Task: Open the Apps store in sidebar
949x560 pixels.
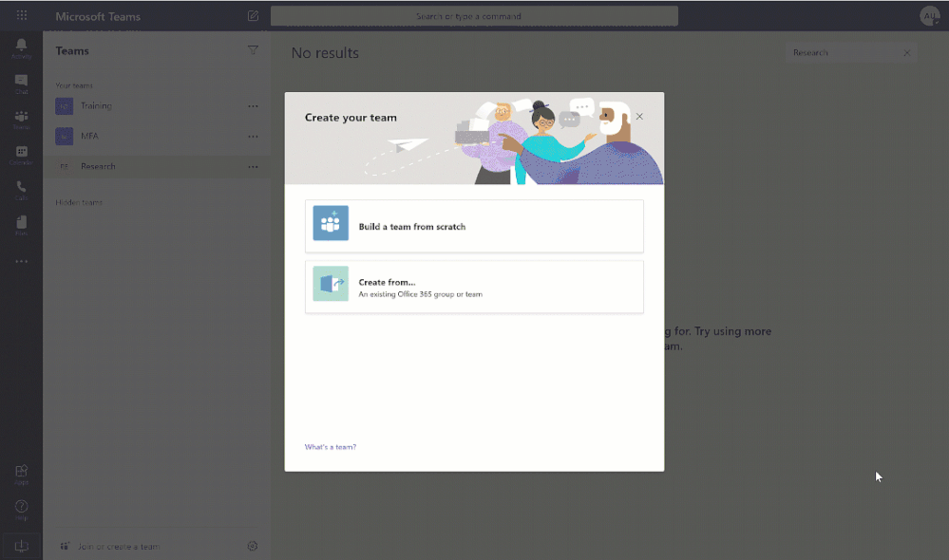Action: click(21, 475)
